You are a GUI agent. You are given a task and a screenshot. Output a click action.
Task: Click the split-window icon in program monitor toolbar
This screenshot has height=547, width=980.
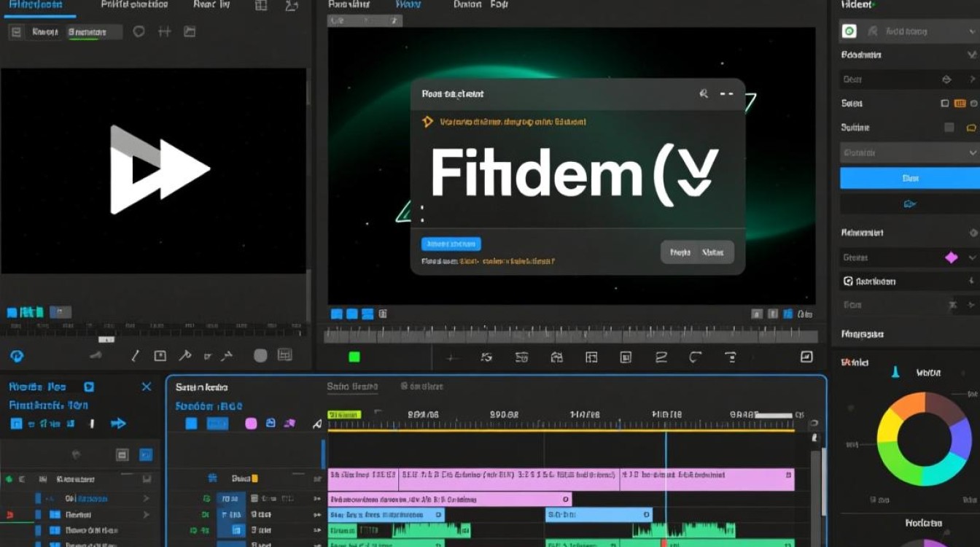pyautogui.click(x=591, y=357)
